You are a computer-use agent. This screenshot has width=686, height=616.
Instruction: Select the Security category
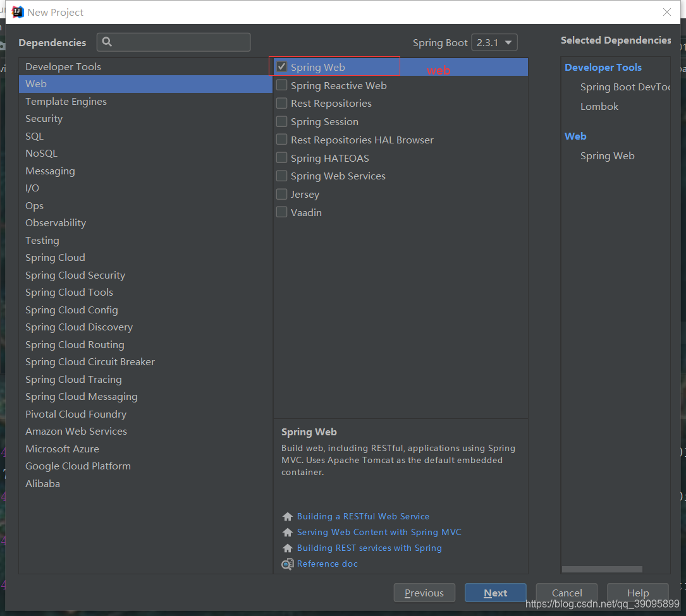[x=44, y=118]
